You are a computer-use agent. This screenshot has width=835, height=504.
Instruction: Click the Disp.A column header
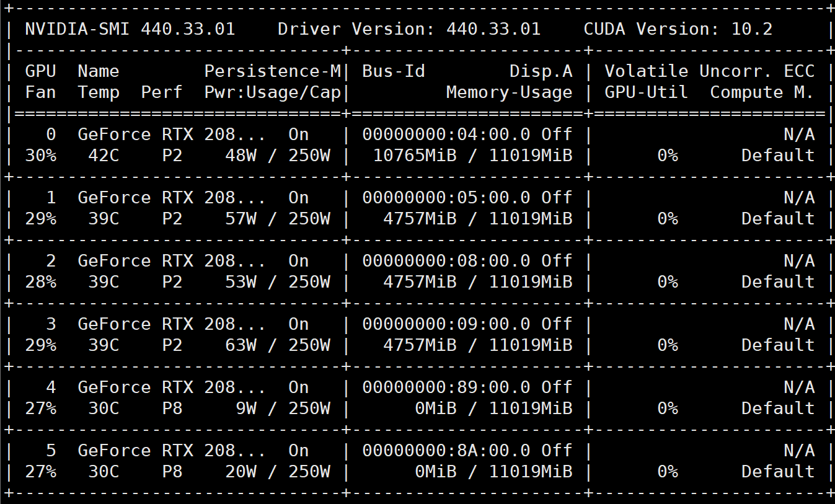542,71
